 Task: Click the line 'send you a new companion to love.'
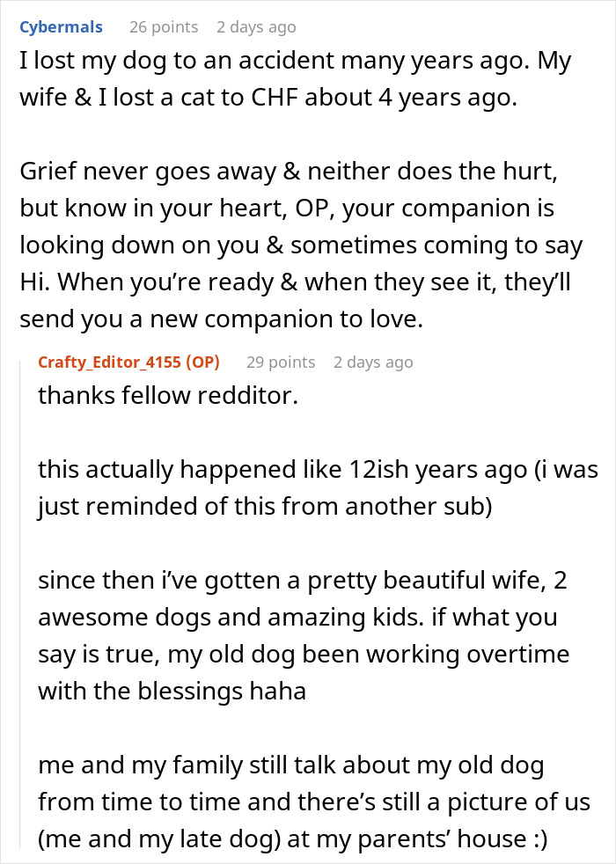222,319
